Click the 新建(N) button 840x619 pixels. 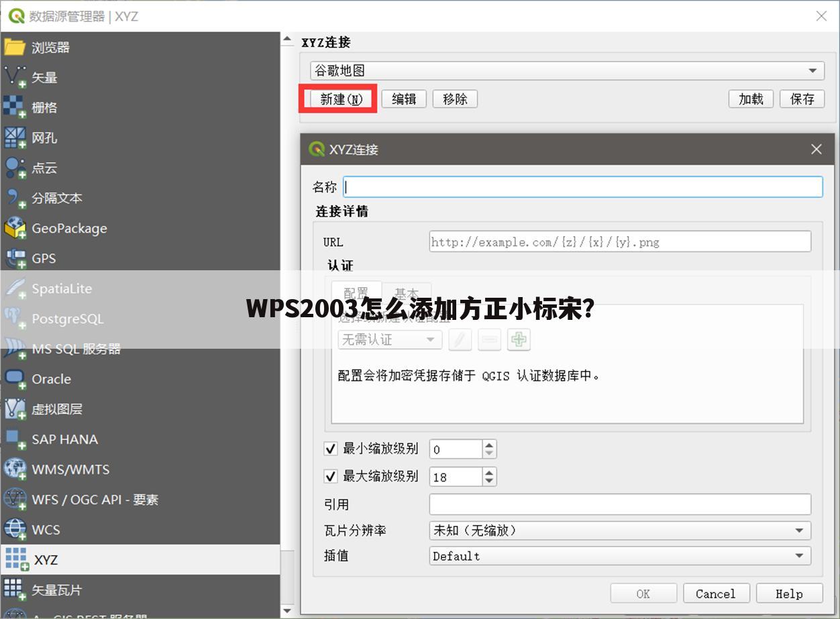pyautogui.click(x=342, y=99)
